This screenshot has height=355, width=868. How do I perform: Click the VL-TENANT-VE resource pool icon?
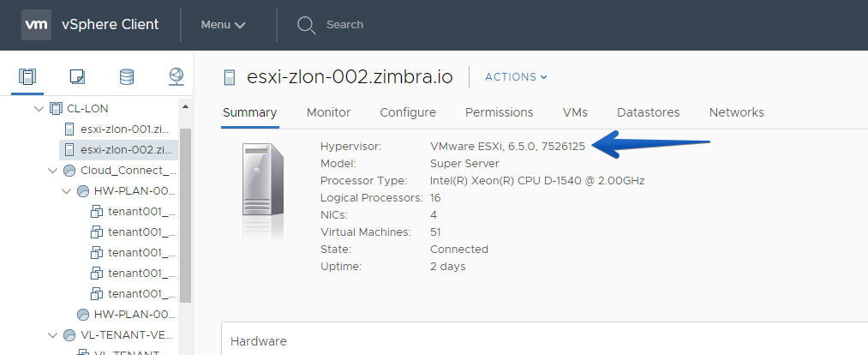click(x=69, y=335)
